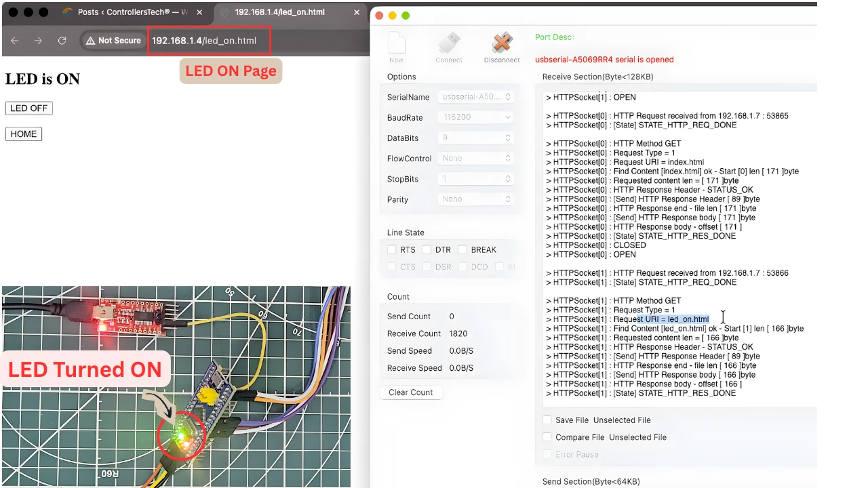Expand the BaudRate dropdown
Image resolution: width=868 pixels, height=488 pixels.
[x=475, y=117]
